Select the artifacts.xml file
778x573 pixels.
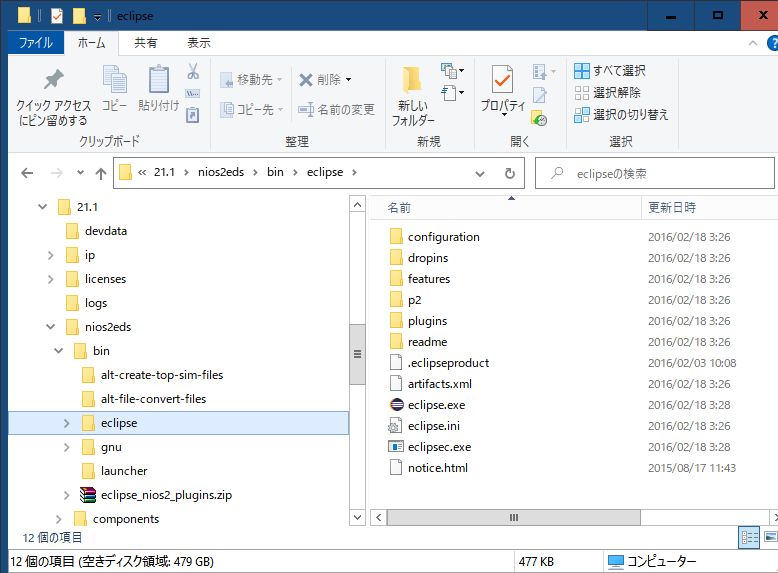tap(431, 384)
